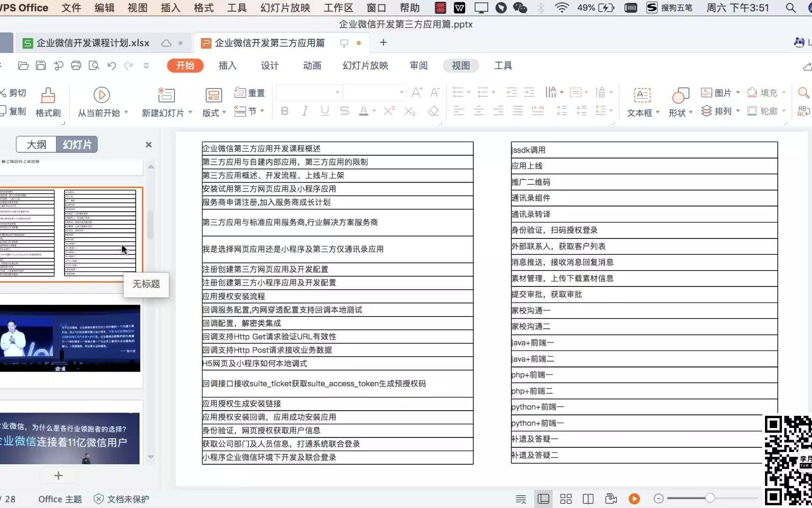Select the video slide thumbnail in sidebar
Screen dimensions: 812x508
(70, 338)
